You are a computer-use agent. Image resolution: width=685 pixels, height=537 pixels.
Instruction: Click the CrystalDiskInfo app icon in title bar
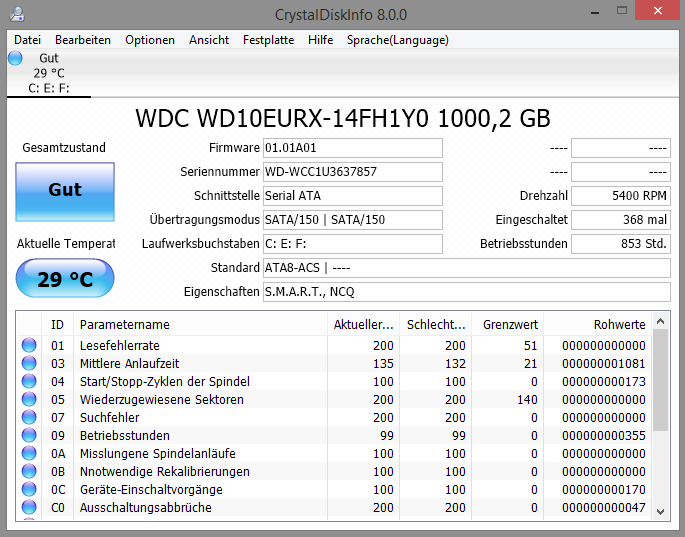17,14
